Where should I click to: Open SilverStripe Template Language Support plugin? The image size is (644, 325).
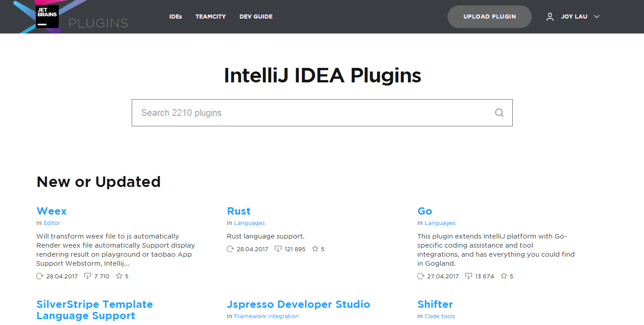(95, 310)
